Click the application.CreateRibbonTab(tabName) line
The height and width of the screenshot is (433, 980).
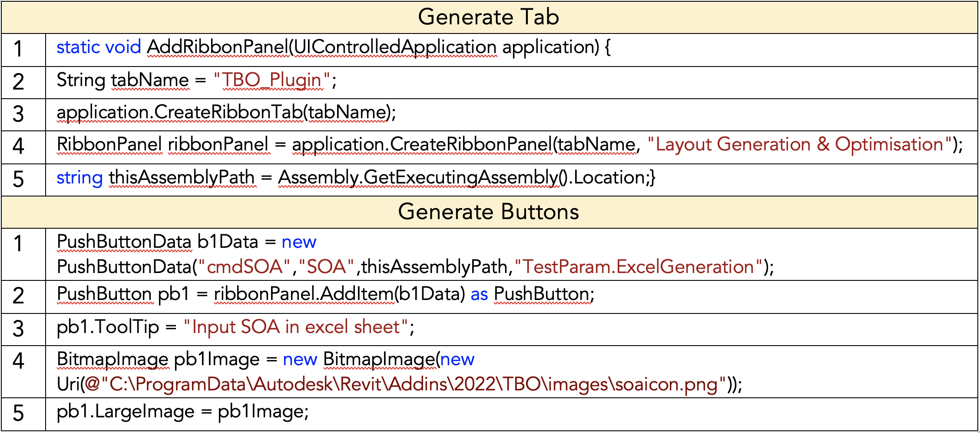(226, 113)
